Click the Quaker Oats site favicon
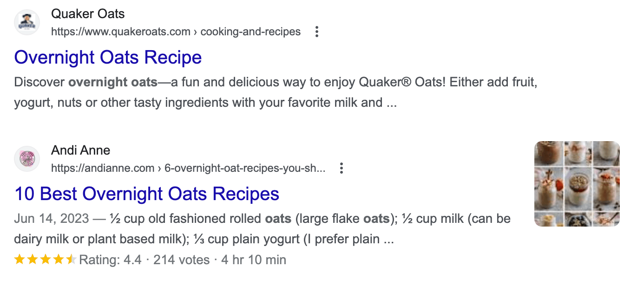644x286 pixels. (26, 22)
